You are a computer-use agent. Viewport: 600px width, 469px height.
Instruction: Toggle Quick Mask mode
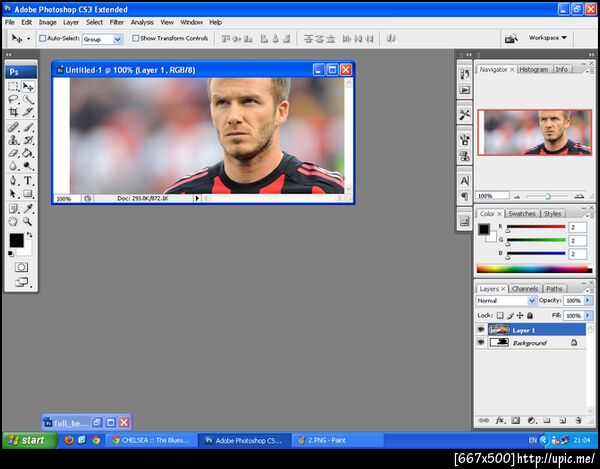[21, 267]
